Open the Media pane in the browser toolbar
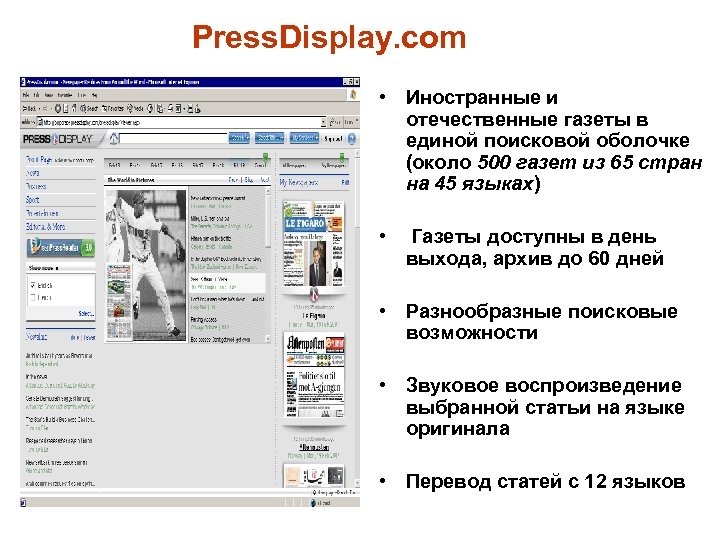This screenshot has width=720, height=540. 135,109
